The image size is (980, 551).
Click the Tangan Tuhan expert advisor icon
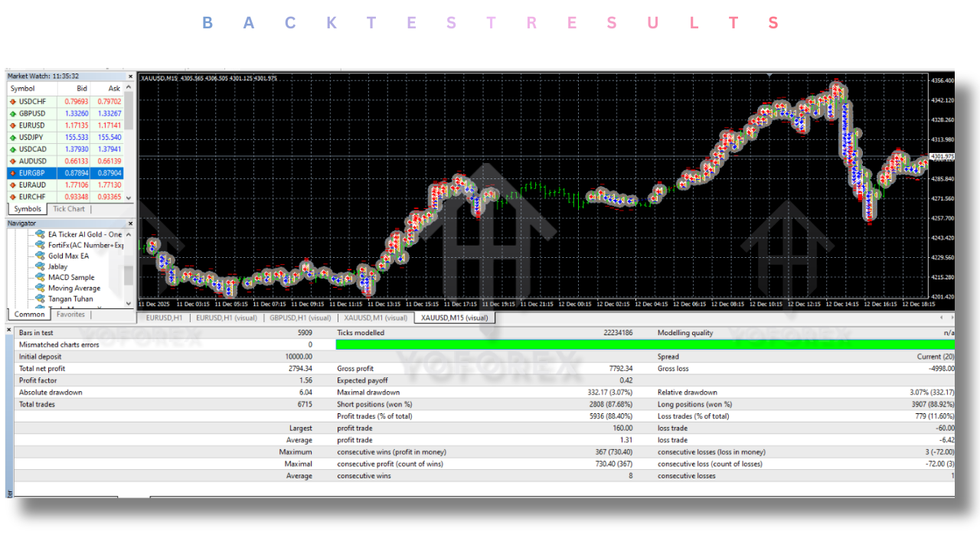pyautogui.click(x=41, y=299)
